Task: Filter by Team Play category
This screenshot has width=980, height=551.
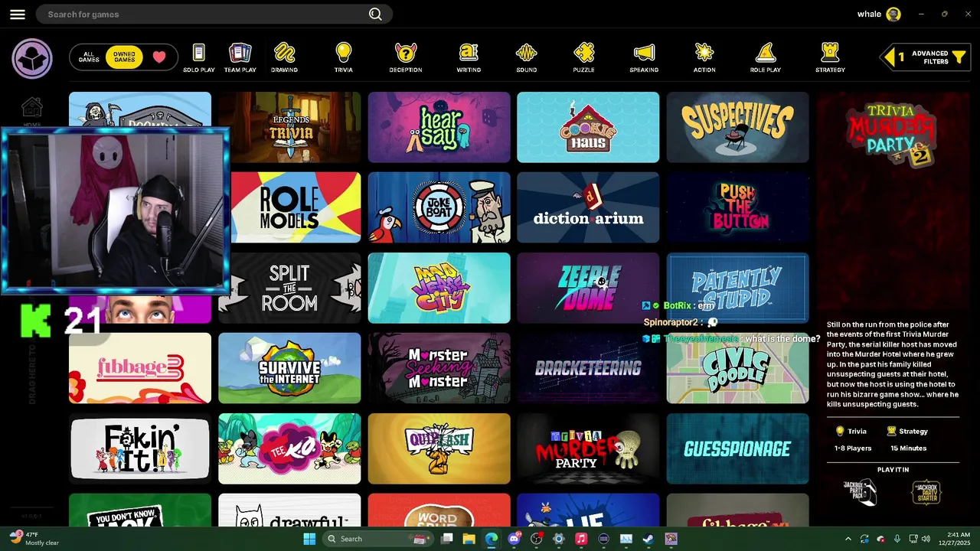Action: [x=240, y=58]
